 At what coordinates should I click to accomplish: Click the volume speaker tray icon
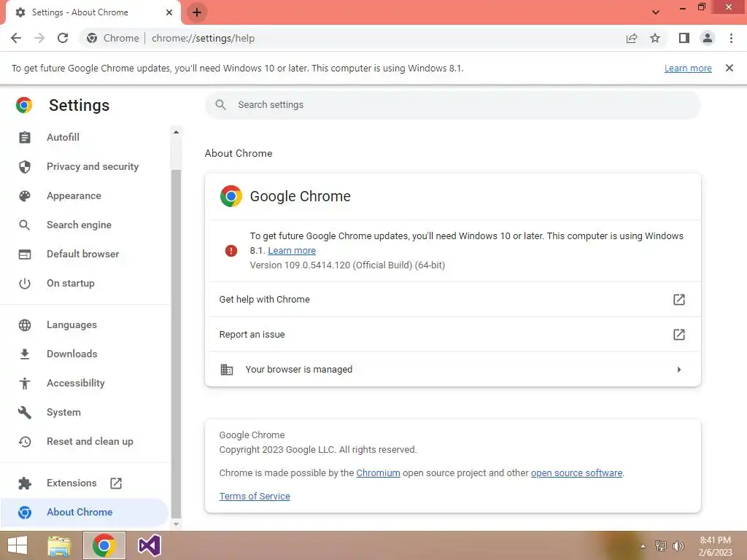678,546
